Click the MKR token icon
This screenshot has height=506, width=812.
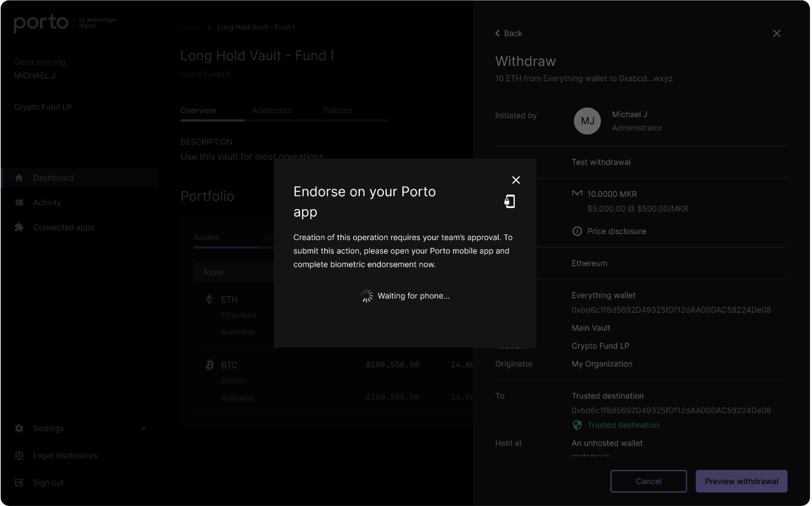[x=577, y=193]
